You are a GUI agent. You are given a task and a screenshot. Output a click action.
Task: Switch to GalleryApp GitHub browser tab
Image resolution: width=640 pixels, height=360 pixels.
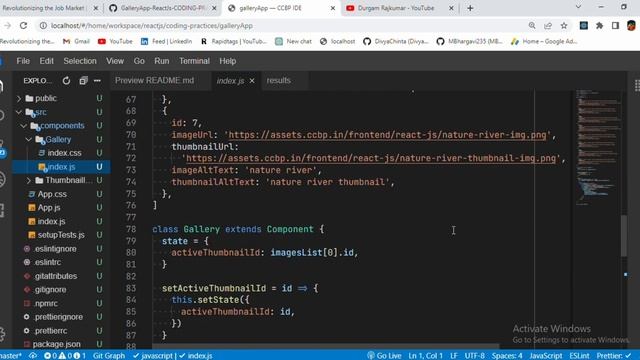point(162,8)
